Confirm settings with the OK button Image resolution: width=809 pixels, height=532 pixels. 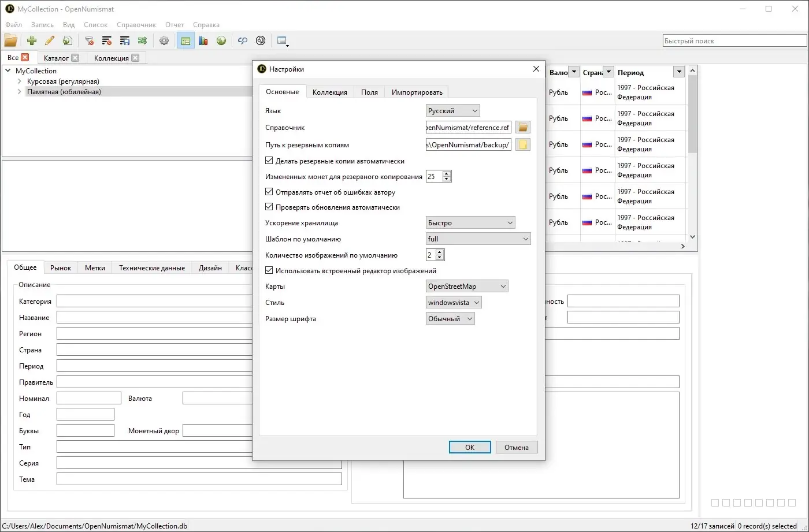tap(470, 447)
